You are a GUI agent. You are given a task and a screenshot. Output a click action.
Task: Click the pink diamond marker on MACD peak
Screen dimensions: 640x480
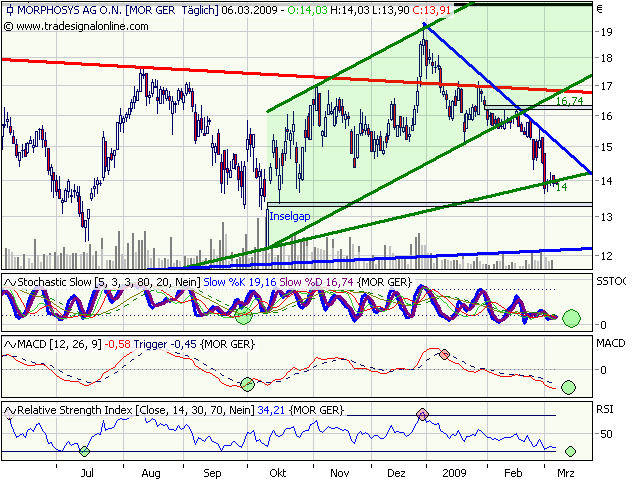tap(445, 356)
